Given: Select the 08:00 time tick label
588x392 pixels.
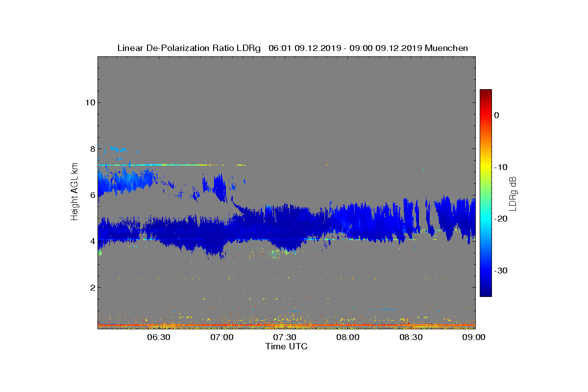Looking at the screenshot, I should point(348,338).
